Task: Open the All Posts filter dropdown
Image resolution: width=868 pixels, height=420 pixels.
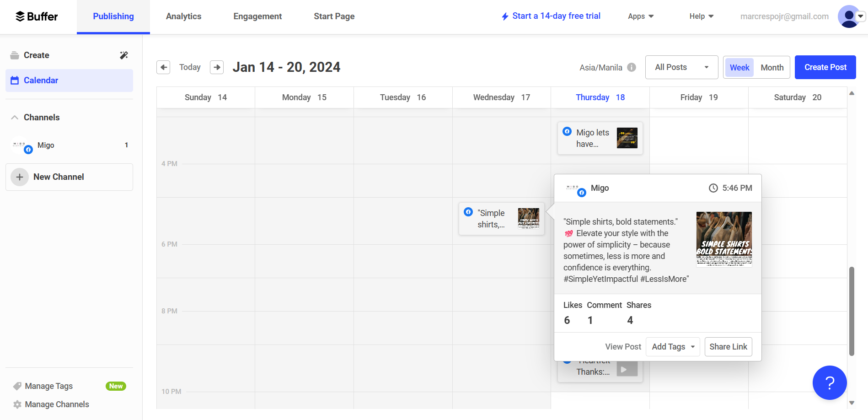Action: (x=681, y=67)
